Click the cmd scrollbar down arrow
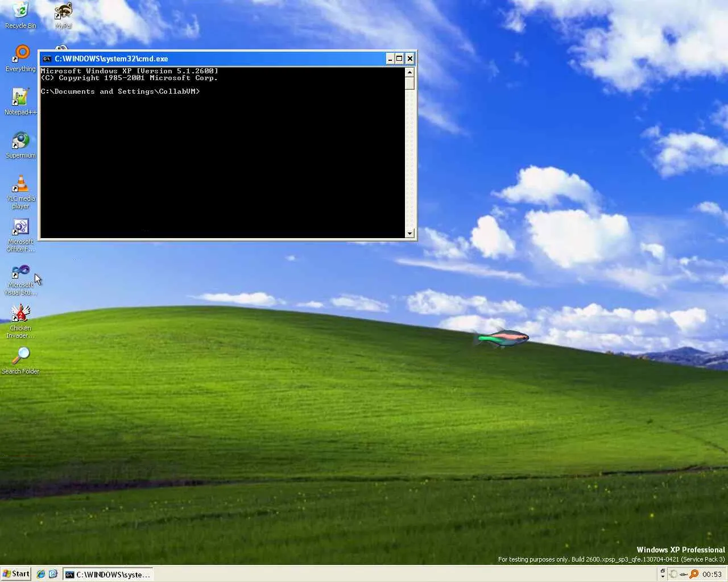Screen dimensions: 728x582 tap(409, 233)
